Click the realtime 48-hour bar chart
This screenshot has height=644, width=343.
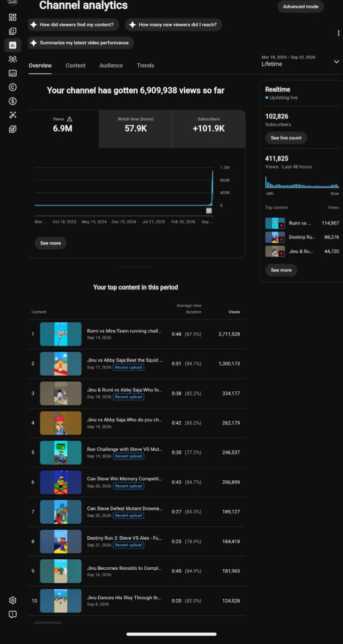coord(302,182)
